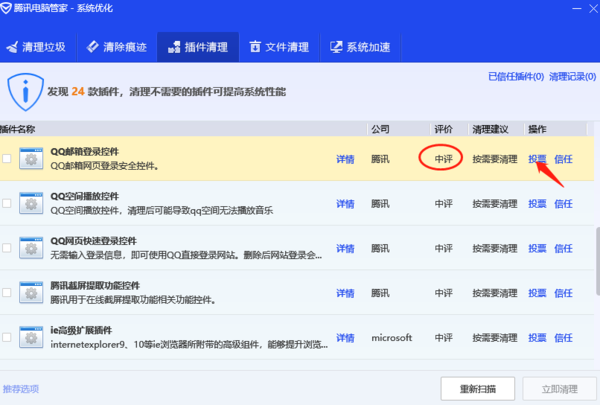Click the ie高级扩展插件 plugin icon

[33, 338]
